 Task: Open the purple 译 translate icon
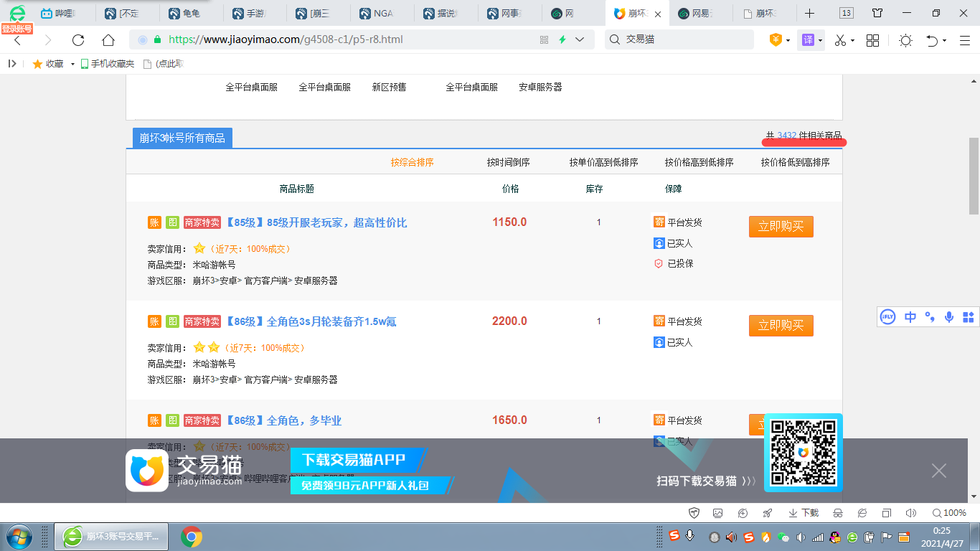click(807, 40)
